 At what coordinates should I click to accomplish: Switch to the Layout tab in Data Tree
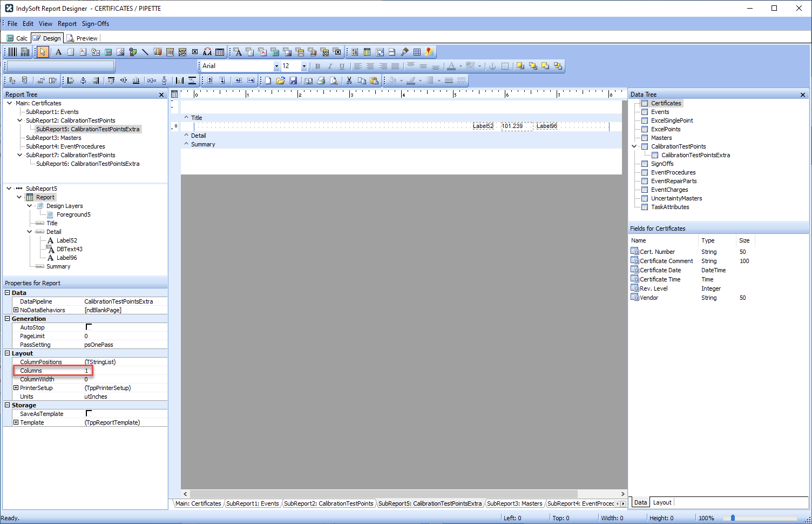(662, 502)
